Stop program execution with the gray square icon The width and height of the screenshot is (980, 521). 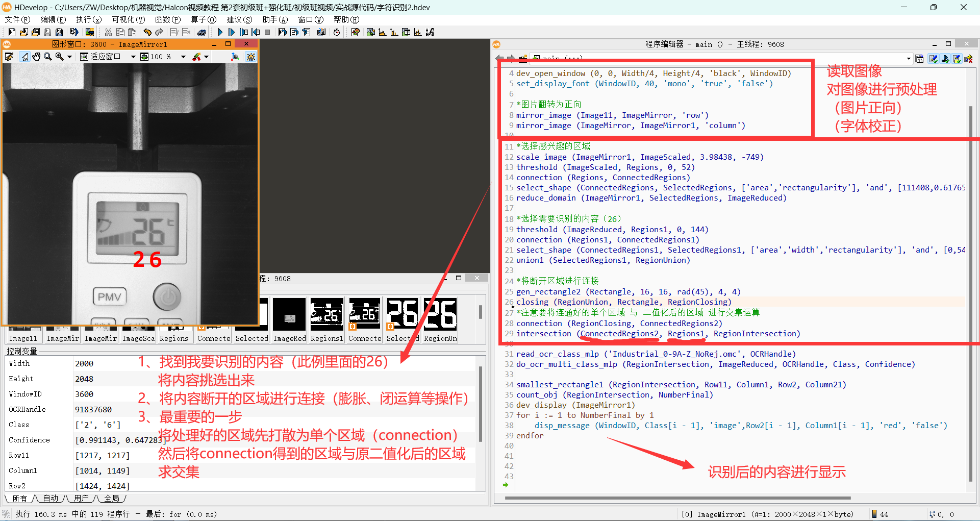point(267,32)
